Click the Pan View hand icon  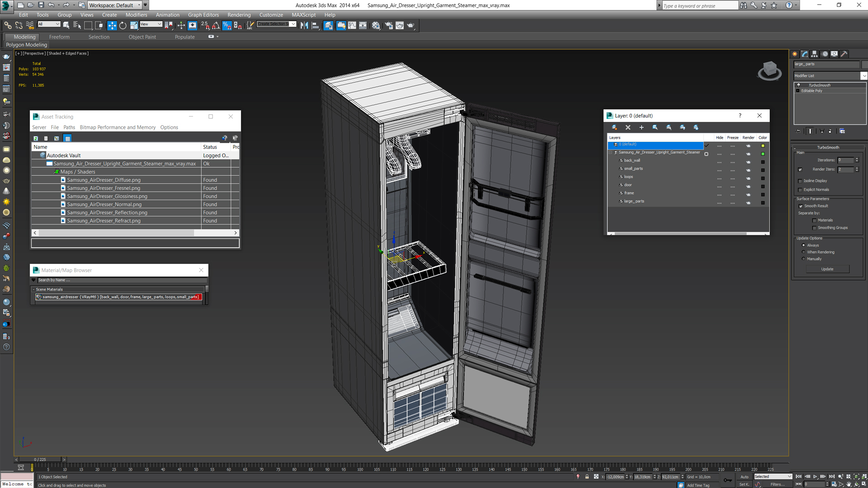(x=849, y=484)
